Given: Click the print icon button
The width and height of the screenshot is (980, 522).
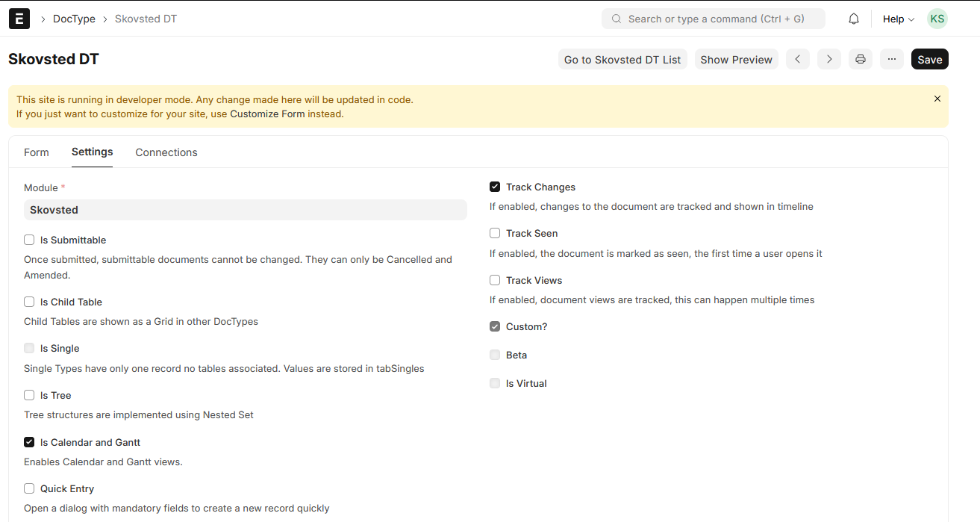Looking at the screenshot, I should click(x=861, y=59).
